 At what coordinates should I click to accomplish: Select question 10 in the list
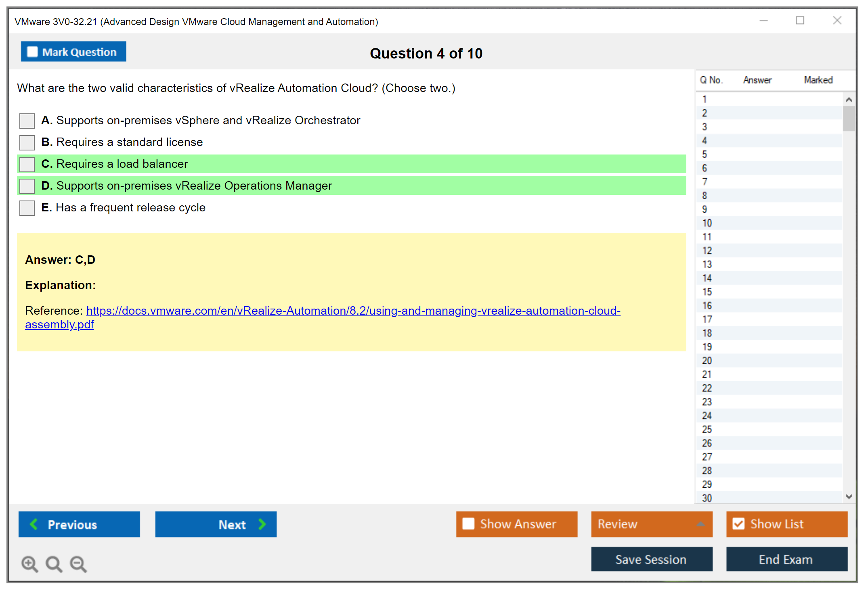coord(707,223)
